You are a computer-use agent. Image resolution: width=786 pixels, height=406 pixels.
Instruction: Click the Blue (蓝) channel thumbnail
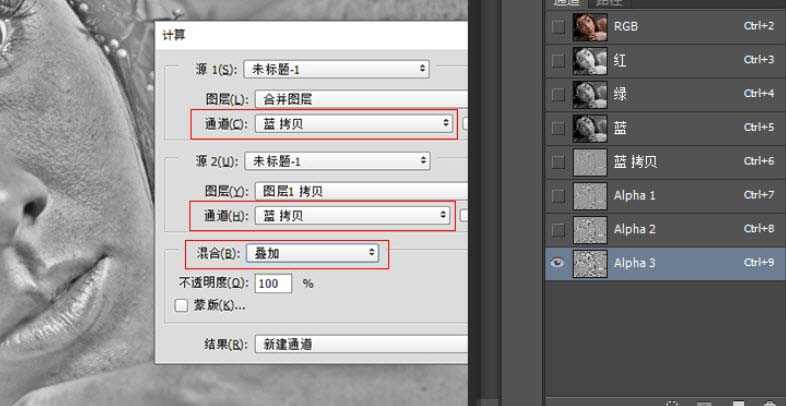[x=590, y=128]
